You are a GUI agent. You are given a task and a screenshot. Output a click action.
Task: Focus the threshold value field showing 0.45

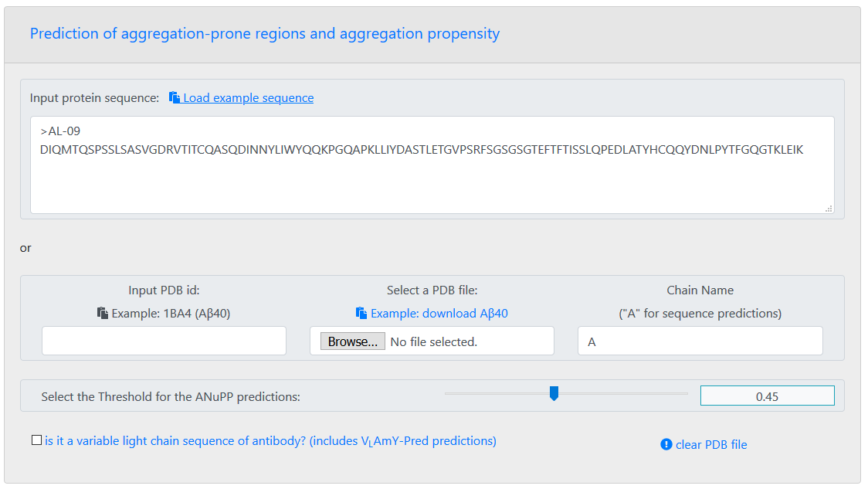click(x=768, y=396)
